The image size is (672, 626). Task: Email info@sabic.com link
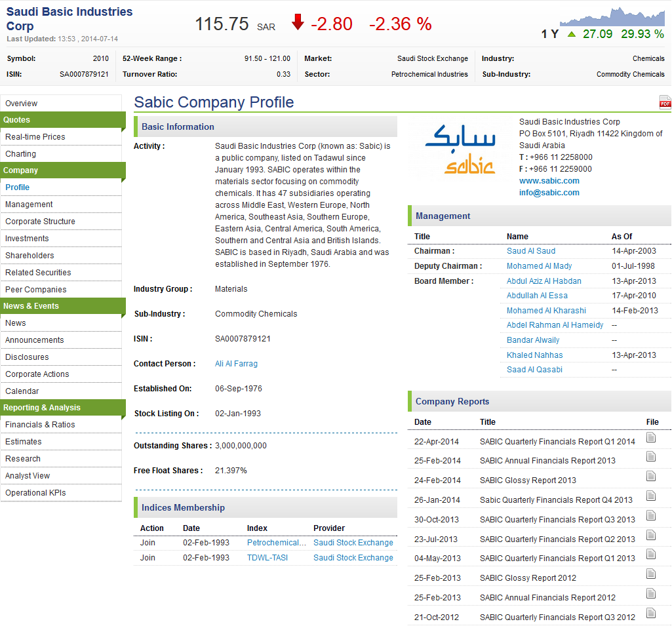coord(549,192)
